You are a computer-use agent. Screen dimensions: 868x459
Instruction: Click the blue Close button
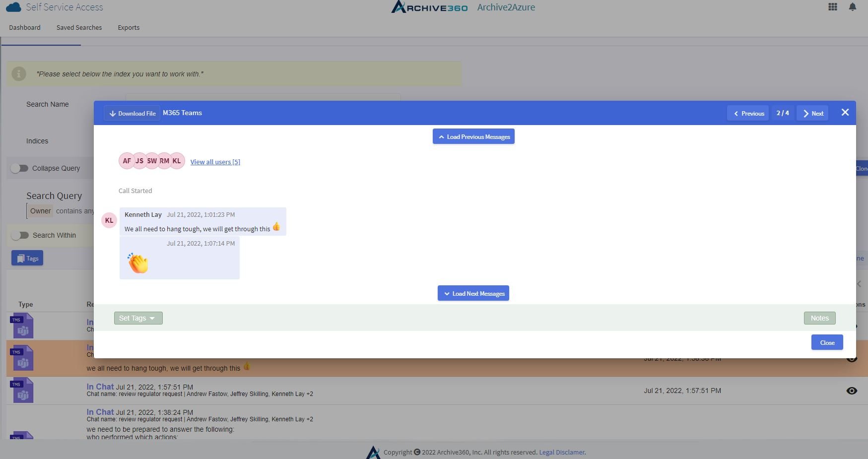tap(827, 342)
